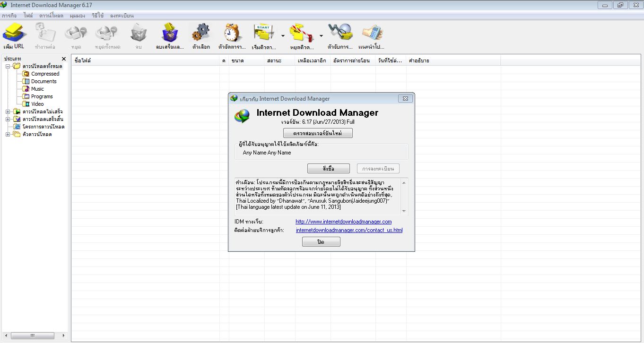Click the หยุด (Stop) toolbar icon
Viewport: 644px width, 343px height.
click(x=76, y=33)
